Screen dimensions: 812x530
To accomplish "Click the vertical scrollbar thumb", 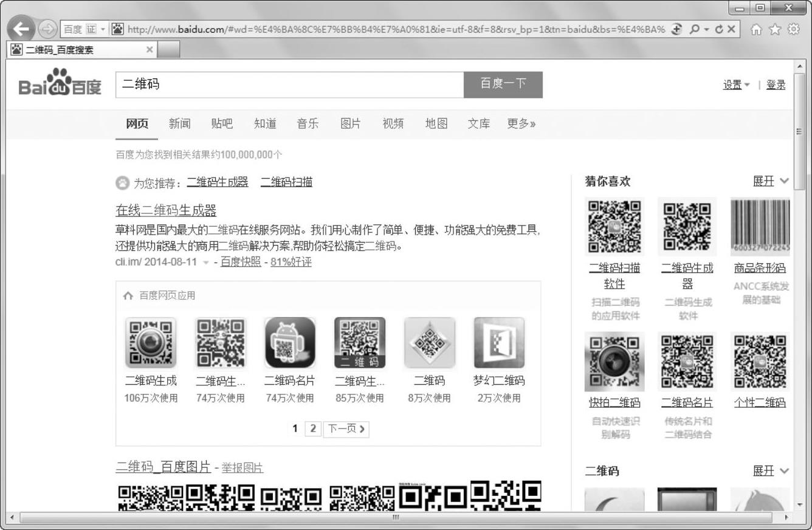I will pyautogui.click(x=799, y=132).
